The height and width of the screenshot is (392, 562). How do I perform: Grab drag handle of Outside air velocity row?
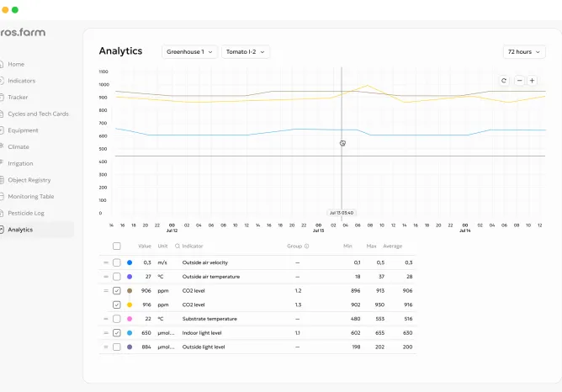(106, 262)
